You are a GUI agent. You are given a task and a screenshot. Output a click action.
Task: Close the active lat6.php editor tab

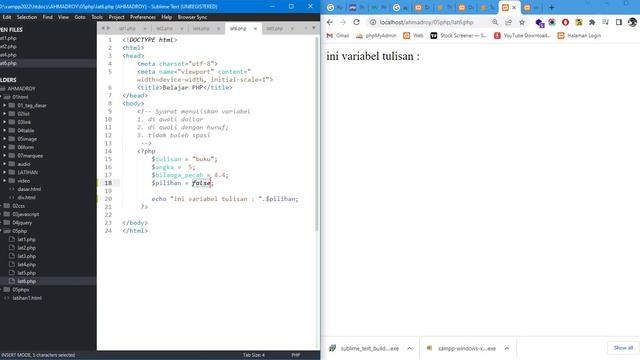click(x=255, y=29)
